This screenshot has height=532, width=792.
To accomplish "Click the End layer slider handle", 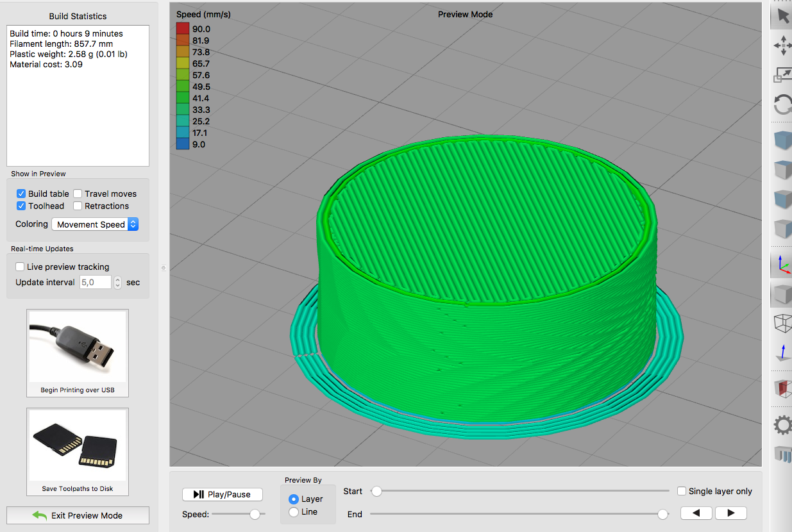I will coord(663,514).
